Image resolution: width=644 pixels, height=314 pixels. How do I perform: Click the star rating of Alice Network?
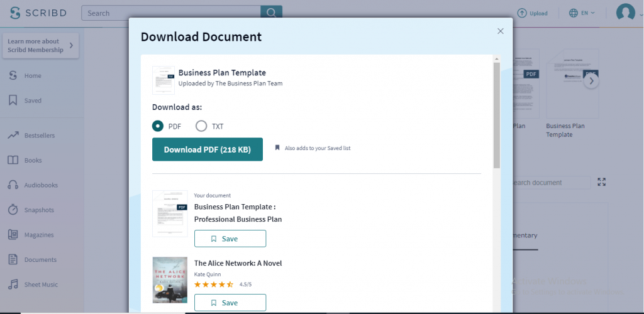point(214,284)
